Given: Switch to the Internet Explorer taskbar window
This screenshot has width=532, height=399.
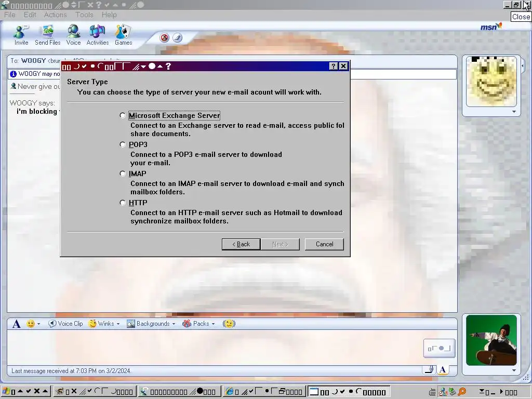Looking at the screenshot, I should (264, 392).
